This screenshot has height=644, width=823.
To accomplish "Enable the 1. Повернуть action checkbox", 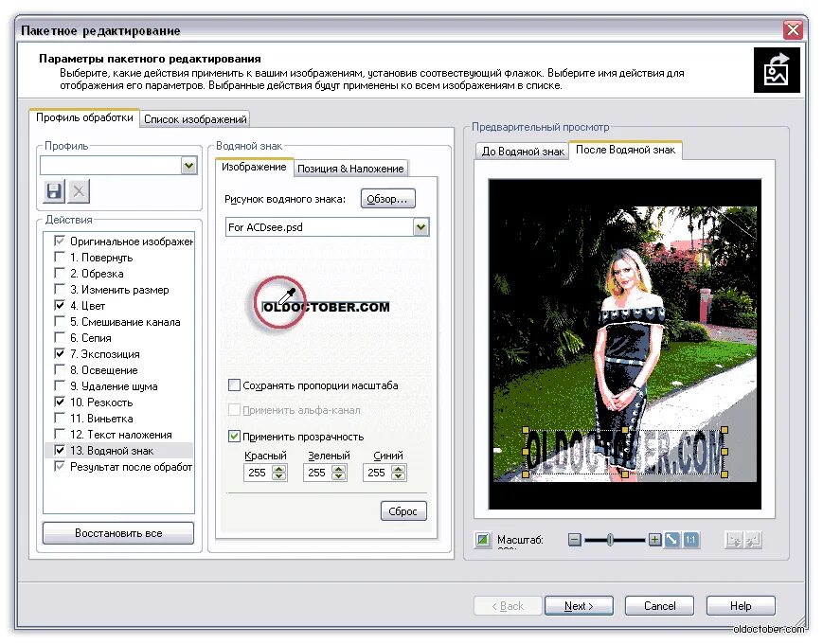I will [60, 258].
